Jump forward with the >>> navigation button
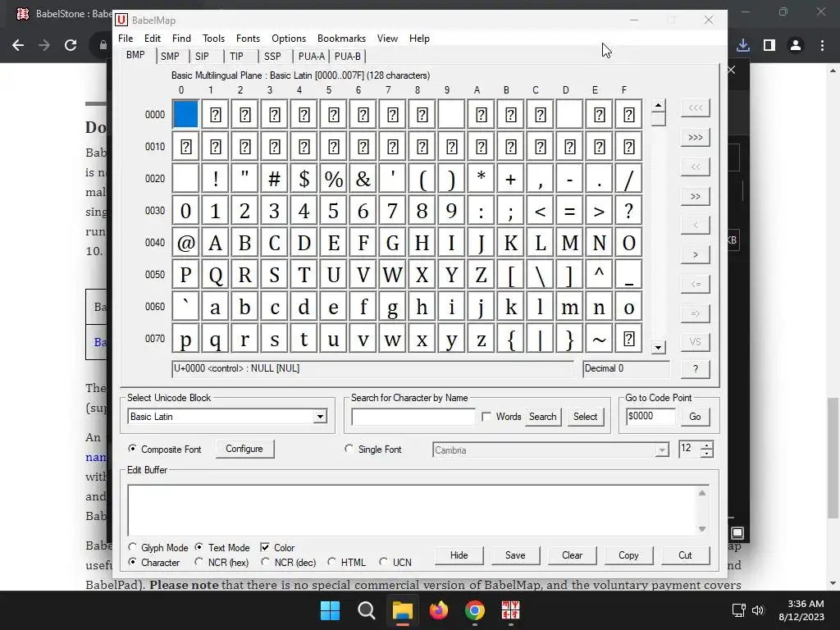Image resolution: width=840 pixels, height=630 pixels. 696,138
